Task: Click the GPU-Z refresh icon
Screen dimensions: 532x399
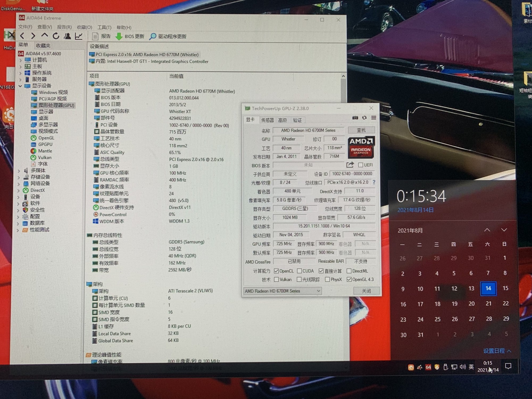Action: pyautogui.click(x=364, y=118)
